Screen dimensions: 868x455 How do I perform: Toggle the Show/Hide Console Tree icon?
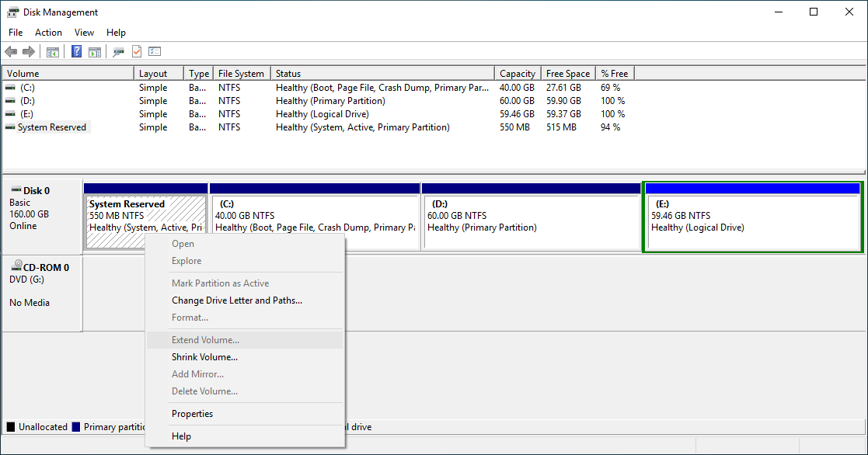click(x=53, y=52)
